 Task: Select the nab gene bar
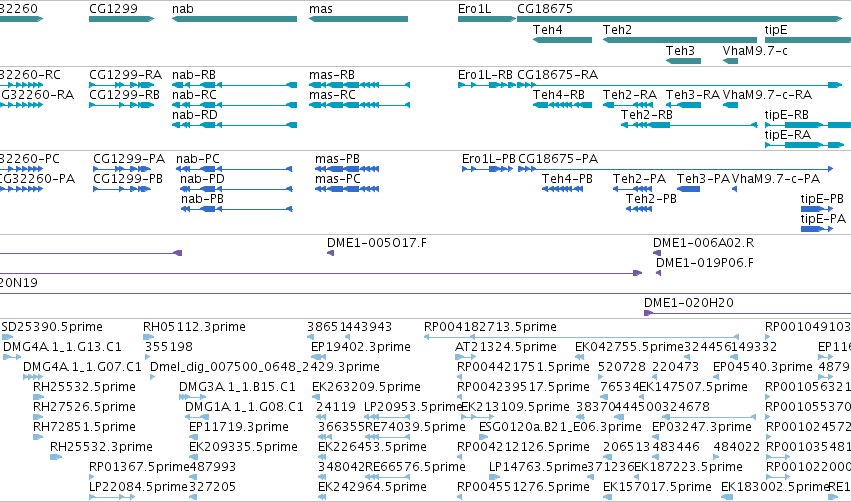tap(234, 19)
